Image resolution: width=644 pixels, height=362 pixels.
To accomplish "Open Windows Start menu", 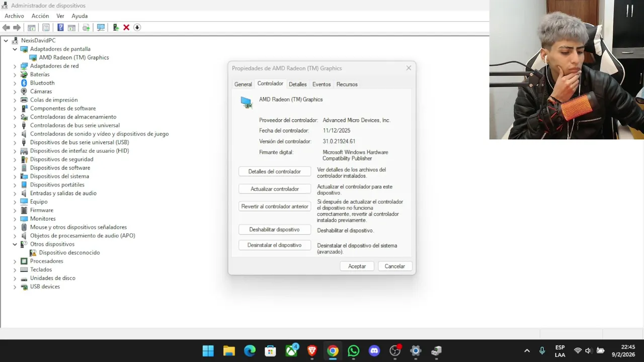I will pyautogui.click(x=208, y=351).
